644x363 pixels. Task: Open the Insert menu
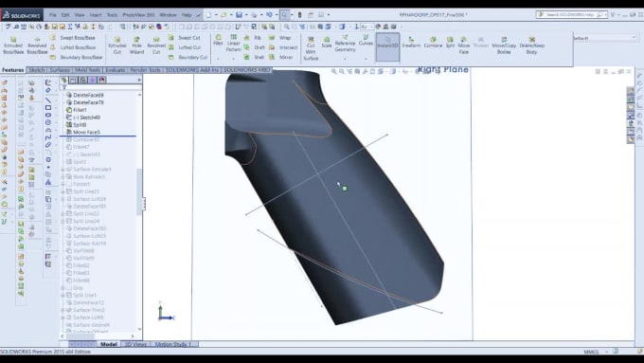click(96, 15)
